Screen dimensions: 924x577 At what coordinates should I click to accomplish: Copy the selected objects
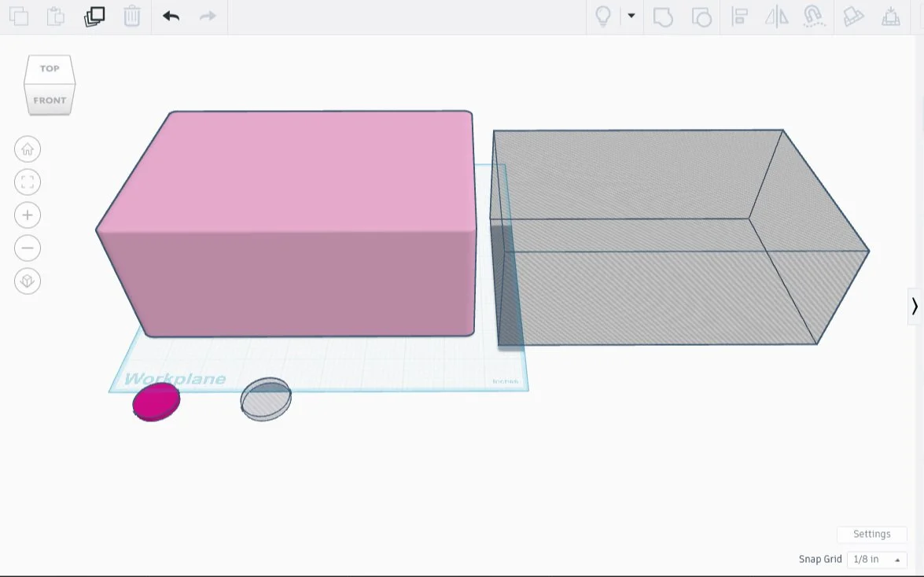pos(19,16)
